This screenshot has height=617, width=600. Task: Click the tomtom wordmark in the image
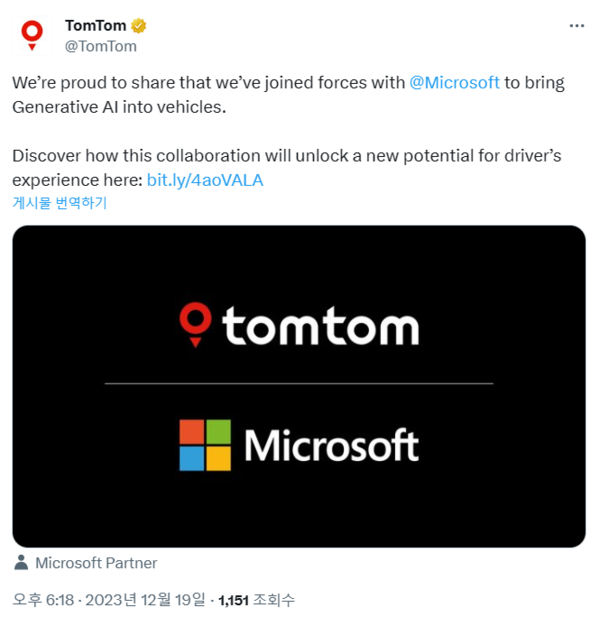point(320,327)
